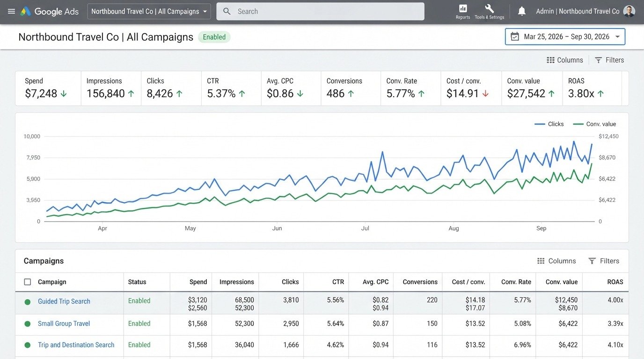Sort the table by Spend column
This screenshot has width=644, height=359.
pyautogui.click(x=198, y=282)
